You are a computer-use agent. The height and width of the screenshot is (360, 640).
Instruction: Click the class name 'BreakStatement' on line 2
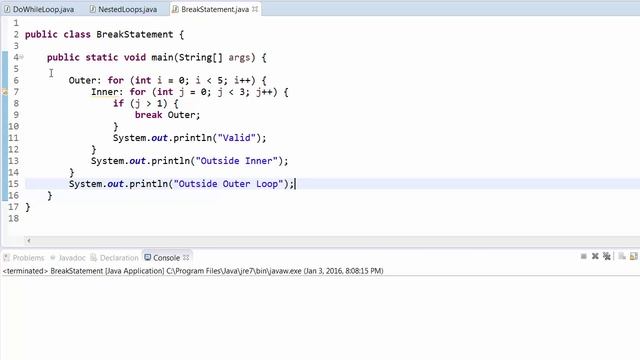click(135, 35)
